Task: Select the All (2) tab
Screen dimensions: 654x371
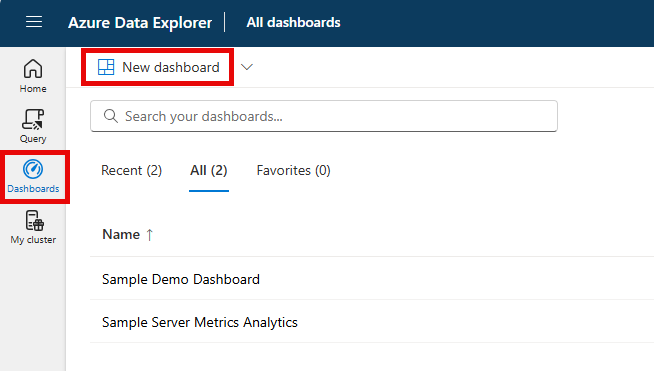Action: coord(209,170)
